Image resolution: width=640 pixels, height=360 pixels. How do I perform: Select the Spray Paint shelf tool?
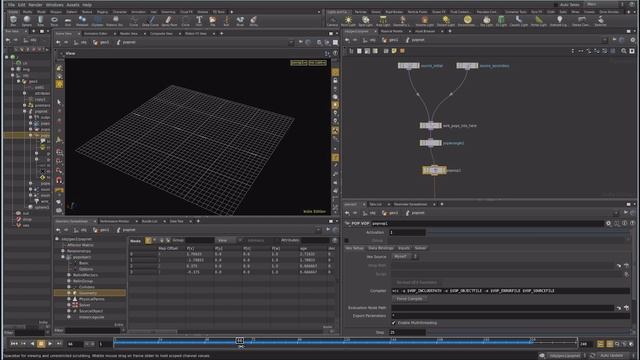point(169,20)
